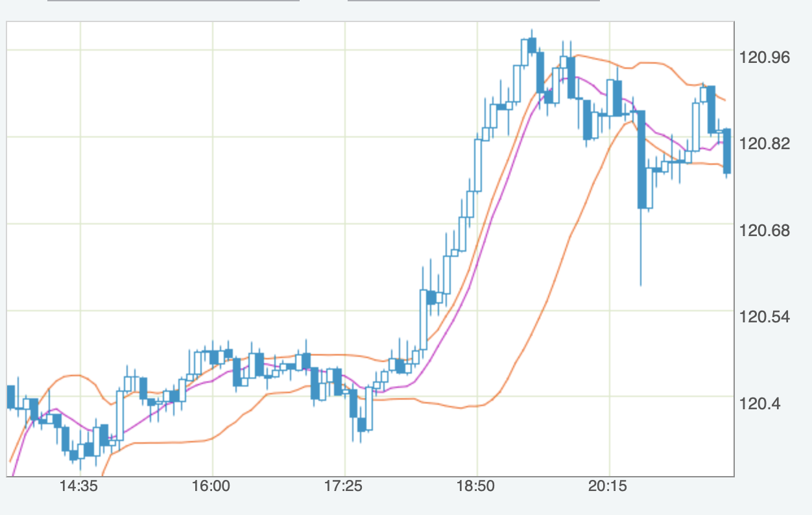
Task: Click the 120.68 price axis label
Action: (765, 231)
